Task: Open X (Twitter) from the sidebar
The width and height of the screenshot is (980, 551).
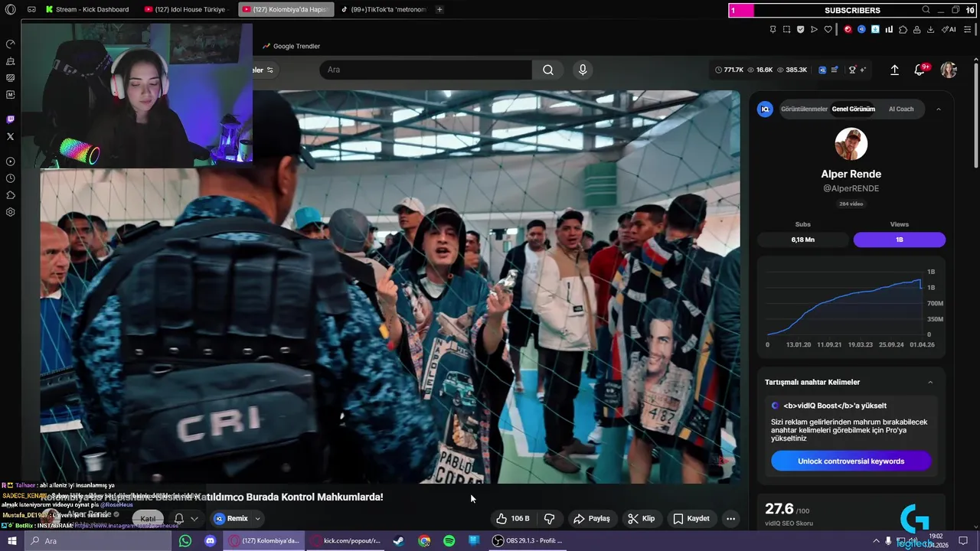Action: (11, 136)
